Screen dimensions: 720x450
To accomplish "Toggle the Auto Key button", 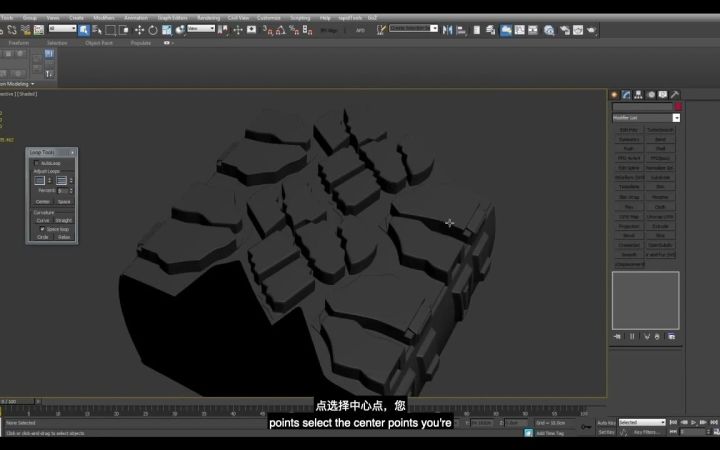I will tap(606, 423).
